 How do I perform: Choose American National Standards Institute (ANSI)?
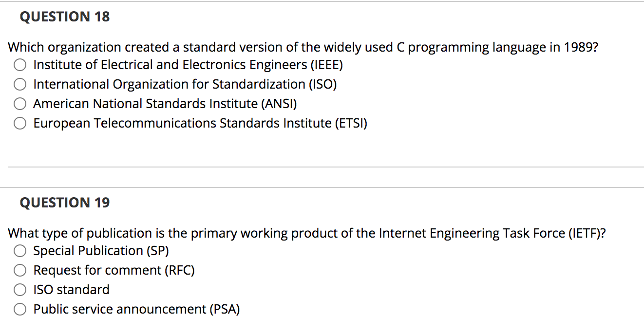[x=19, y=103]
